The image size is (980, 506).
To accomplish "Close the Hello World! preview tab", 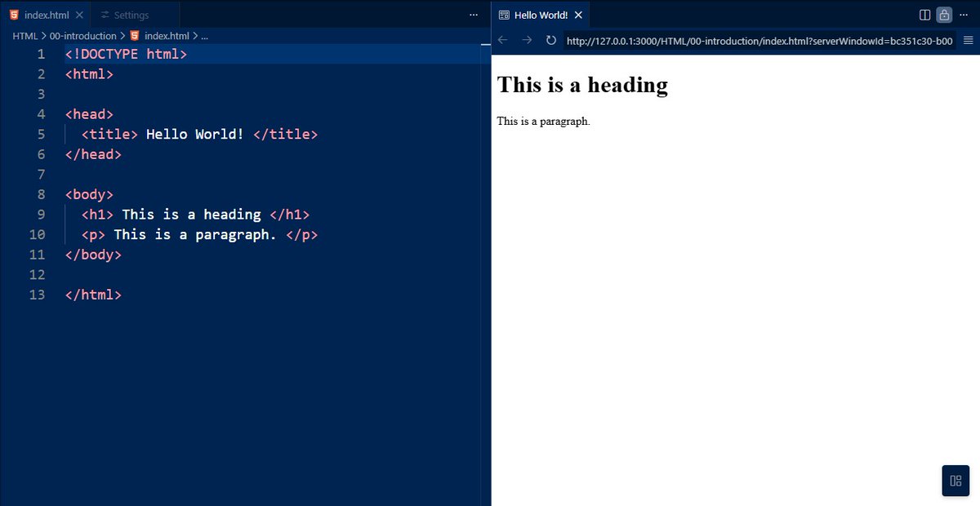I will pos(578,16).
